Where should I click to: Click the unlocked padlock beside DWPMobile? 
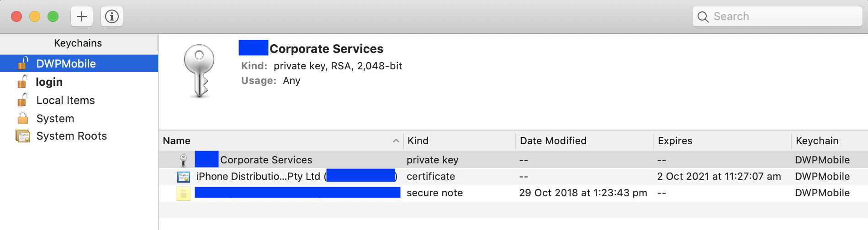(23, 63)
